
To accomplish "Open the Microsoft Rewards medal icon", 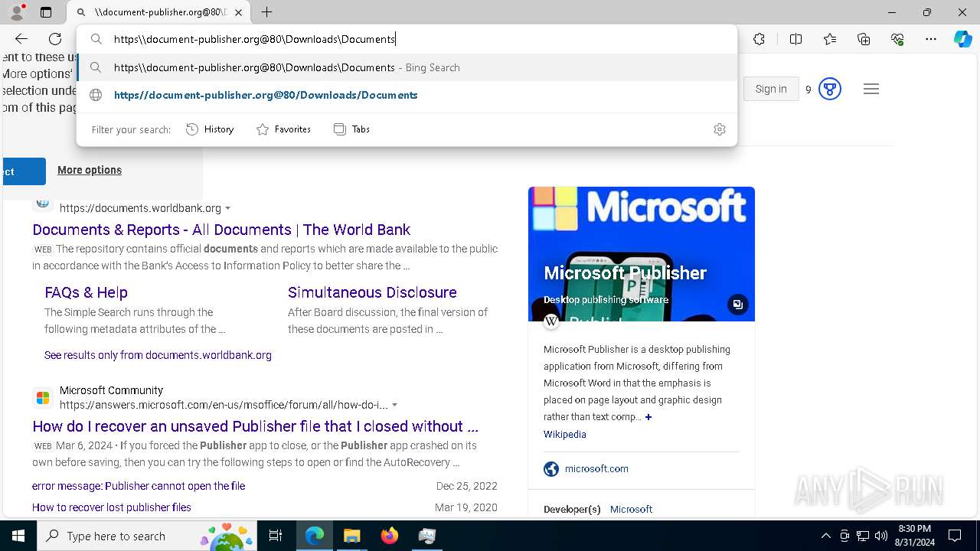I will 829,89.
